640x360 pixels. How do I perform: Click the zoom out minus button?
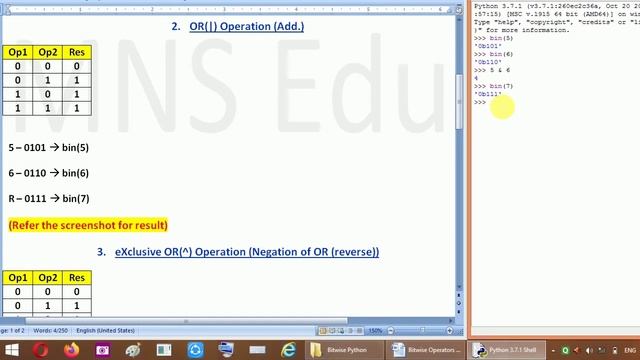click(x=391, y=331)
